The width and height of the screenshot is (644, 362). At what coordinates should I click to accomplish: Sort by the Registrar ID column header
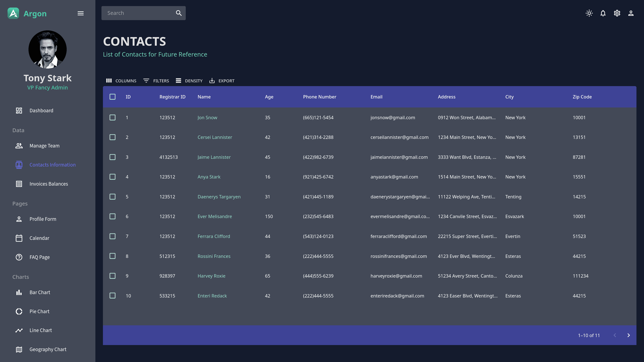click(173, 97)
